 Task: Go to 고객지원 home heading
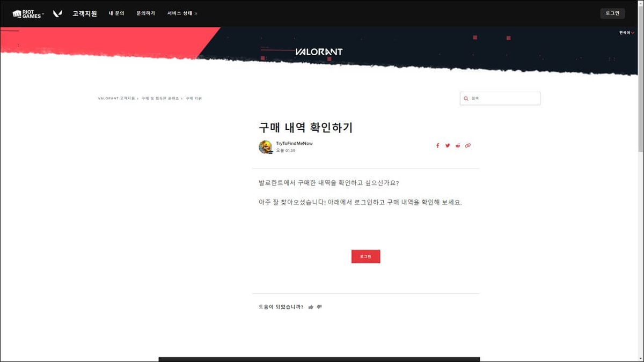point(85,13)
